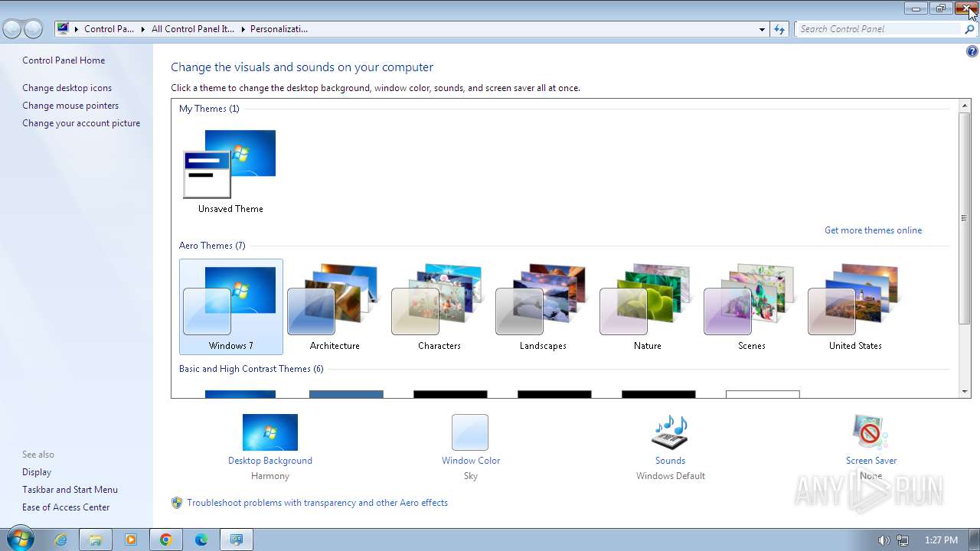Open Microsoft Edge from taskbar

(x=201, y=540)
